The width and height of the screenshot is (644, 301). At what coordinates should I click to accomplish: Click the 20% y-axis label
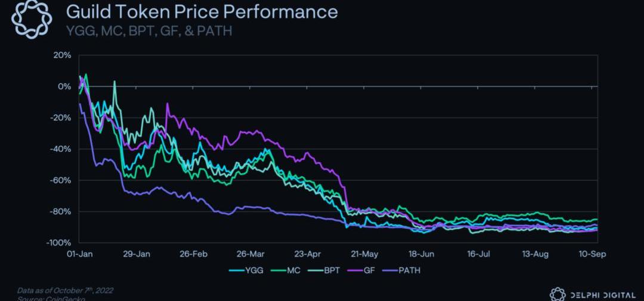(62, 55)
